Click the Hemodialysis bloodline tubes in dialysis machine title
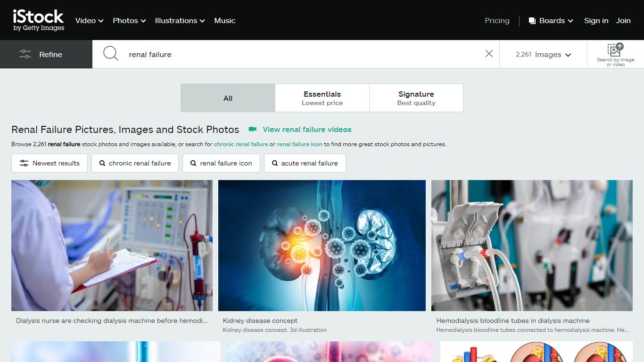The height and width of the screenshot is (362, 644). (513, 321)
